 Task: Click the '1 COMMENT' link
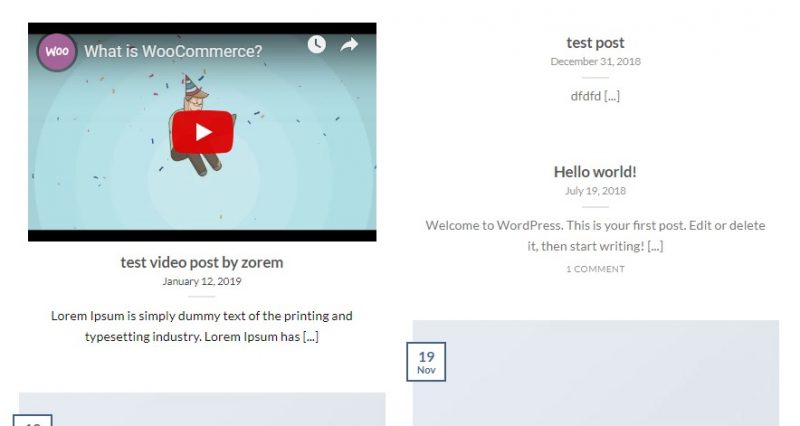[595, 269]
